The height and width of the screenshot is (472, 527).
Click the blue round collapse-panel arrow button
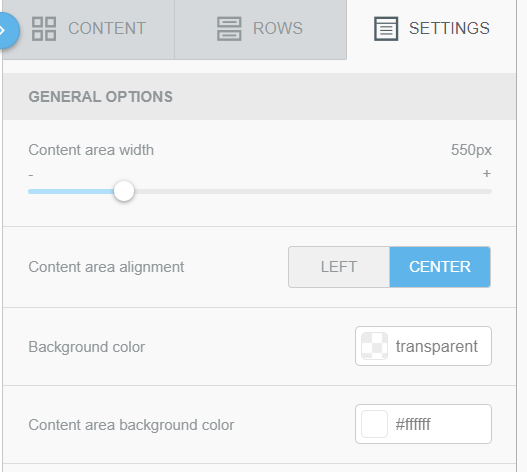5,31
